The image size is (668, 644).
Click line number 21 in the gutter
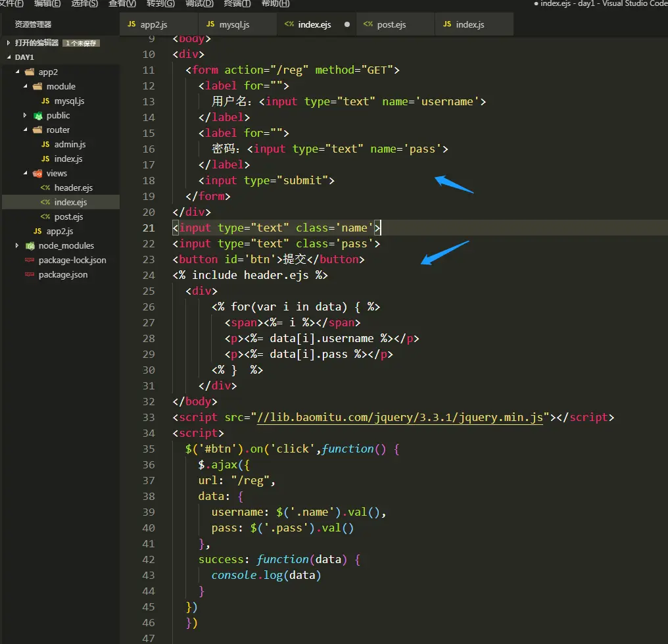(149, 228)
